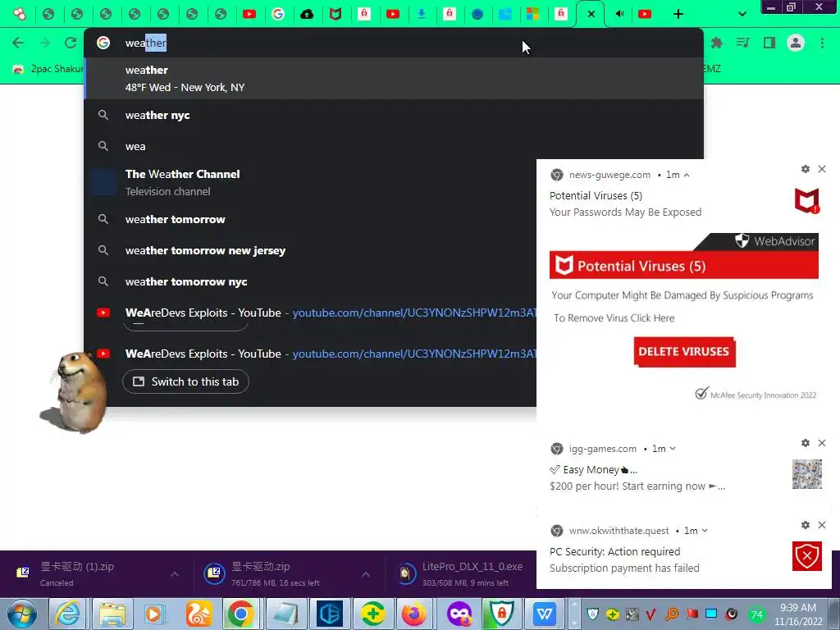Open settings gear on news-guwege.com notification
This screenshot has height=630, width=840.
(x=806, y=169)
